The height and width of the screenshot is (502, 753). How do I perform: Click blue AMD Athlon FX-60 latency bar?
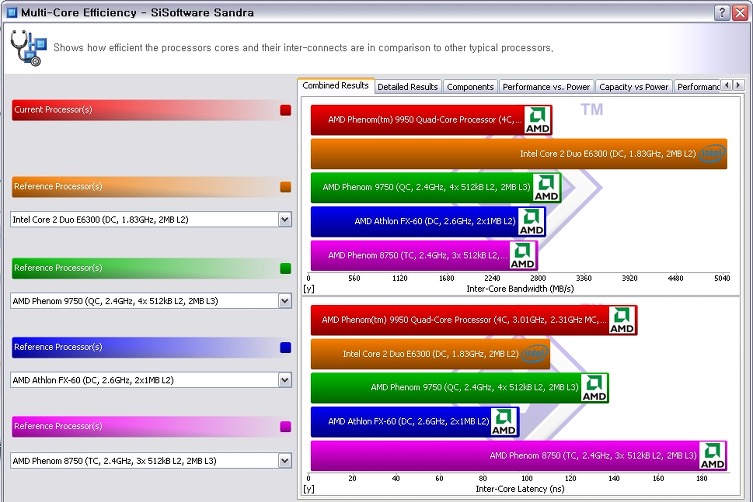point(415,422)
